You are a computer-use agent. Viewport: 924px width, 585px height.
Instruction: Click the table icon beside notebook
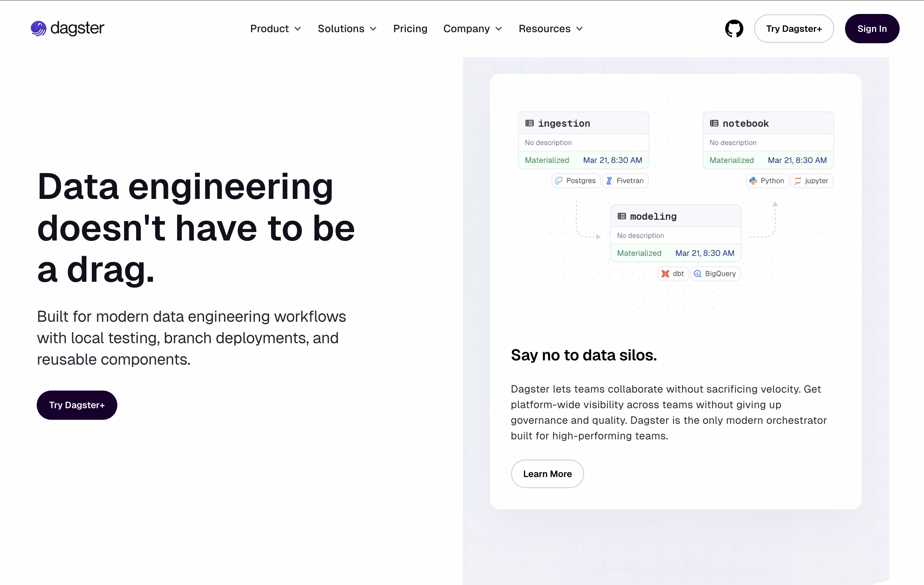[x=714, y=123]
